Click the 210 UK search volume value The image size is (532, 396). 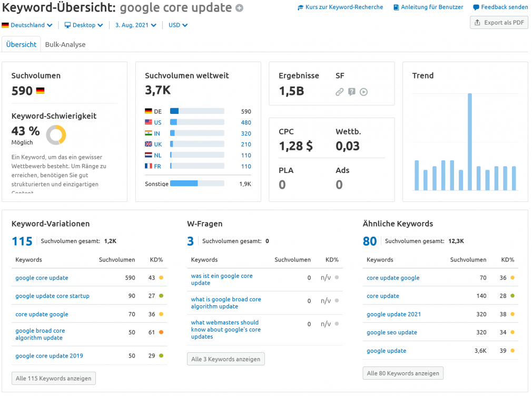[x=246, y=144]
